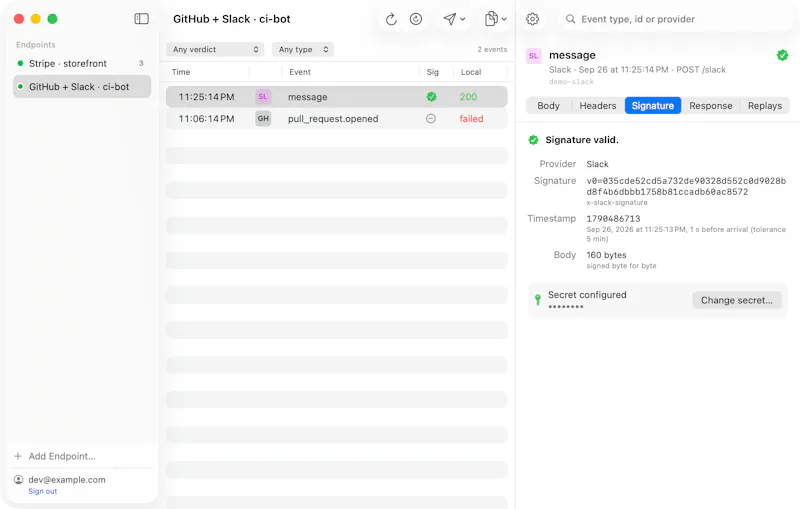Select the message event row text
This screenshot has width=800, height=509.
pyautogui.click(x=308, y=97)
